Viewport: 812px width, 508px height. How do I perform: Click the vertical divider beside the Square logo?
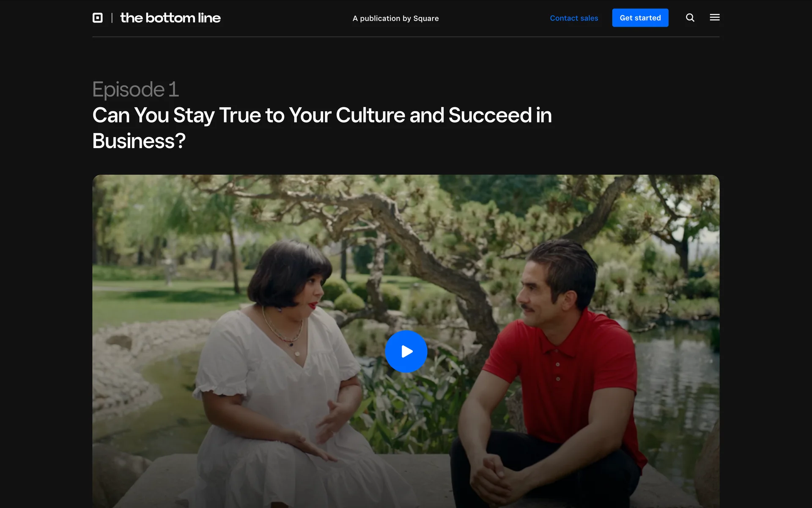click(112, 18)
